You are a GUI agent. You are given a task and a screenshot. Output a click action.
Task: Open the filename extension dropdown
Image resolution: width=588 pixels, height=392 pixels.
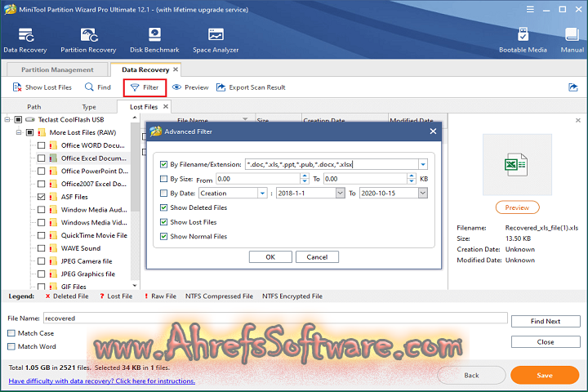(423, 164)
